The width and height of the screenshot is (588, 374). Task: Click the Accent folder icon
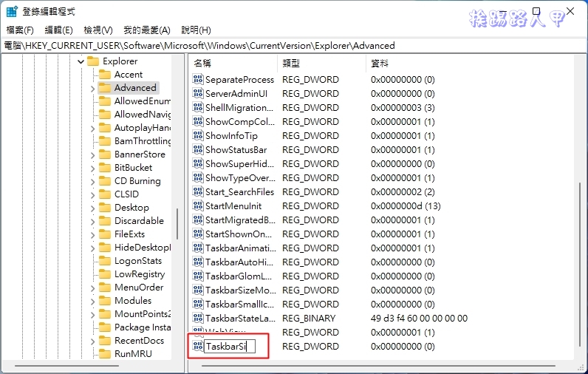coord(105,74)
